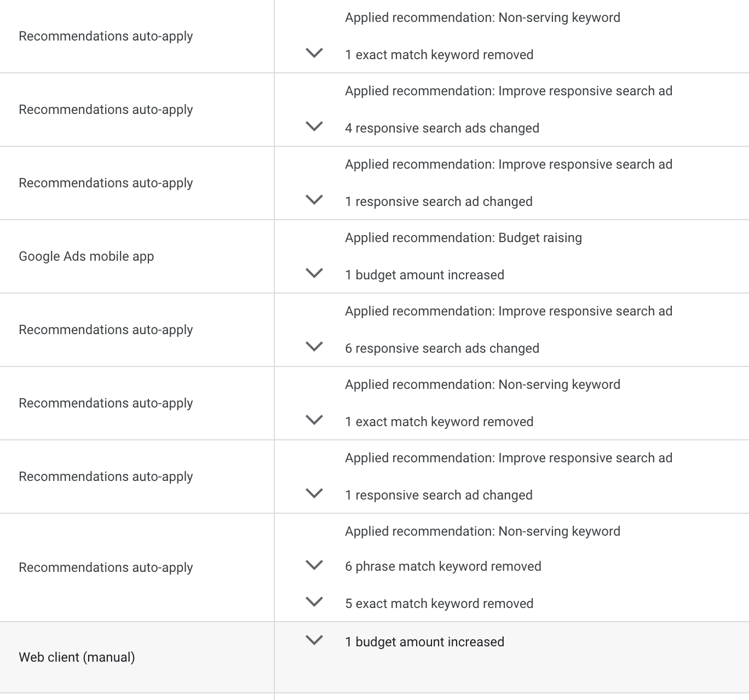Expand the Budget raising recommendation details
749x700 pixels.
(314, 274)
